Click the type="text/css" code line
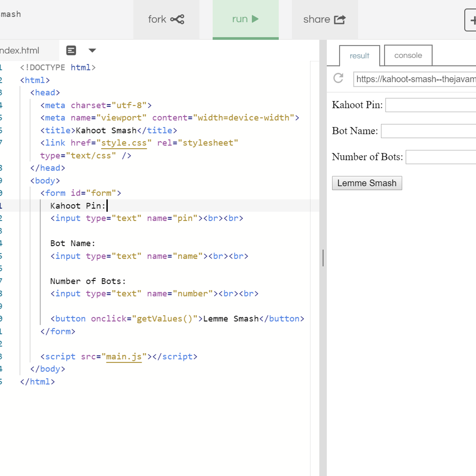 point(86,156)
